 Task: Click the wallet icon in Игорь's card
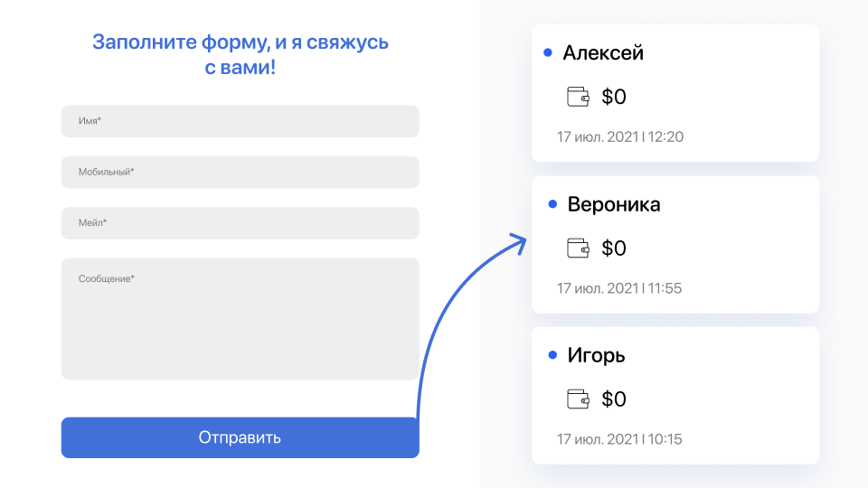pyautogui.click(x=578, y=399)
